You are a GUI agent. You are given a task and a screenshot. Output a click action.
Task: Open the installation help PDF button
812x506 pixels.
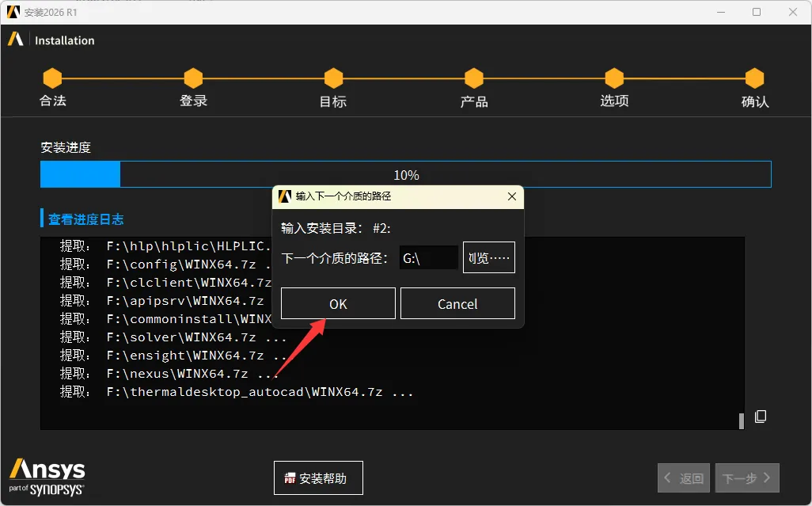point(318,478)
